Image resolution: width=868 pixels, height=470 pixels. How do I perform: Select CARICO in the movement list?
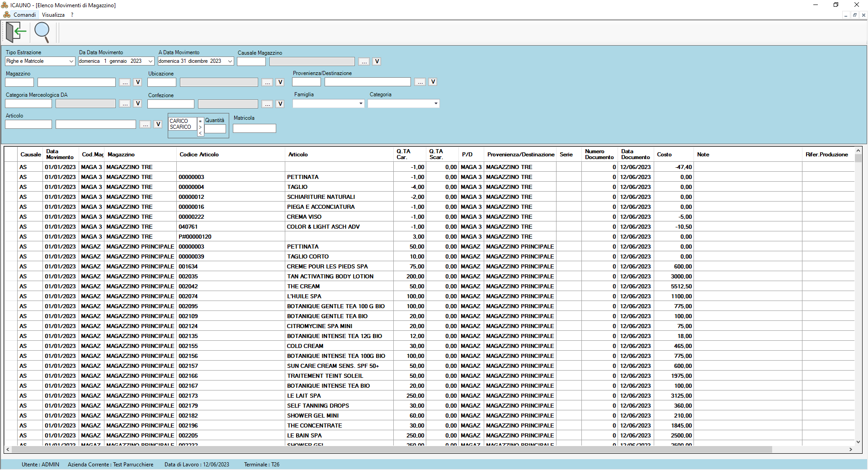[179, 121]
